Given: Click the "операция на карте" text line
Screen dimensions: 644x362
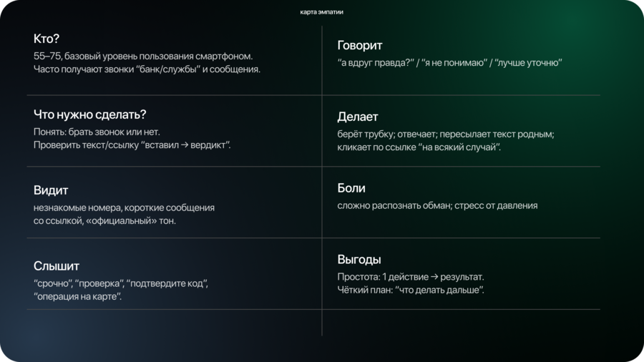Looking at the screenshot, I should pos(77,297).
